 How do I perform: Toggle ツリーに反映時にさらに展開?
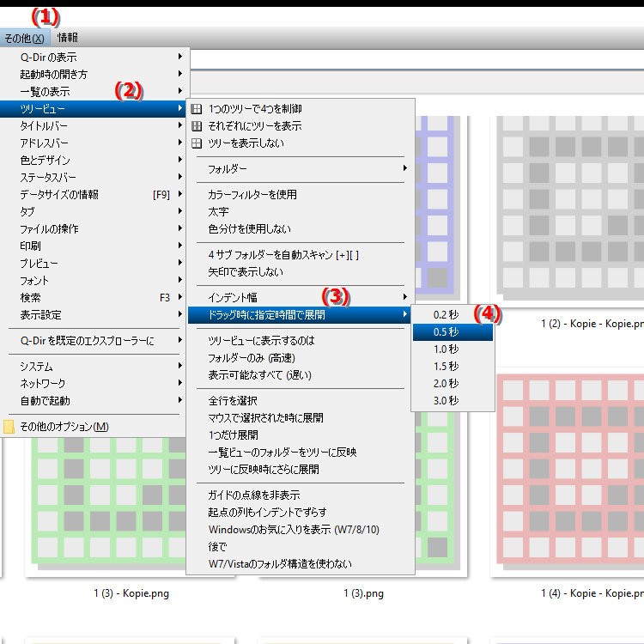pyautogui.click(x=301, y=470)
